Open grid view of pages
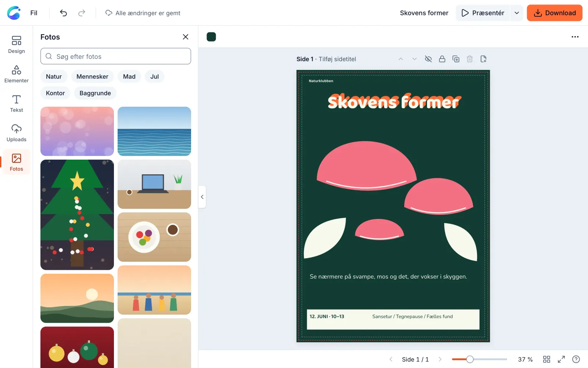The height and width of the screenshot is (368, 588). coord(546,359)
